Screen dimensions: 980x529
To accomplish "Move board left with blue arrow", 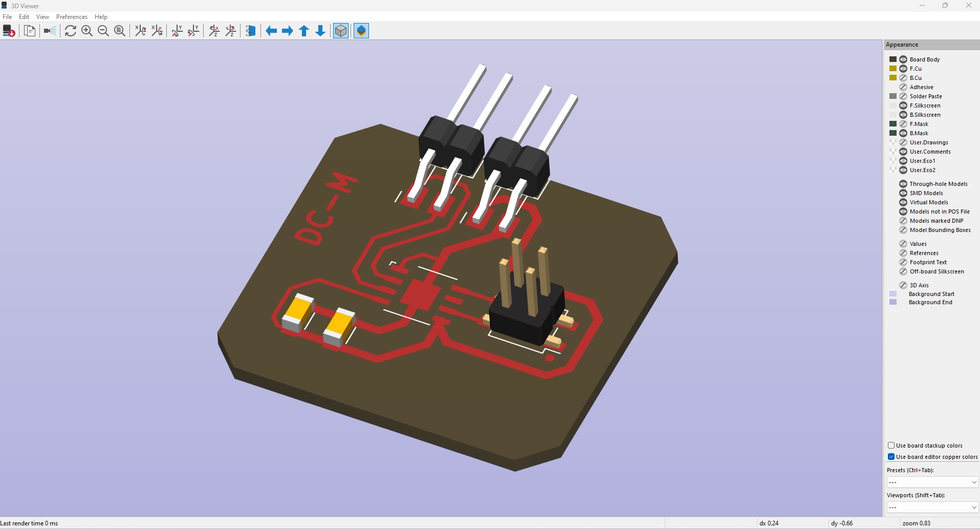I will [271, 31].
